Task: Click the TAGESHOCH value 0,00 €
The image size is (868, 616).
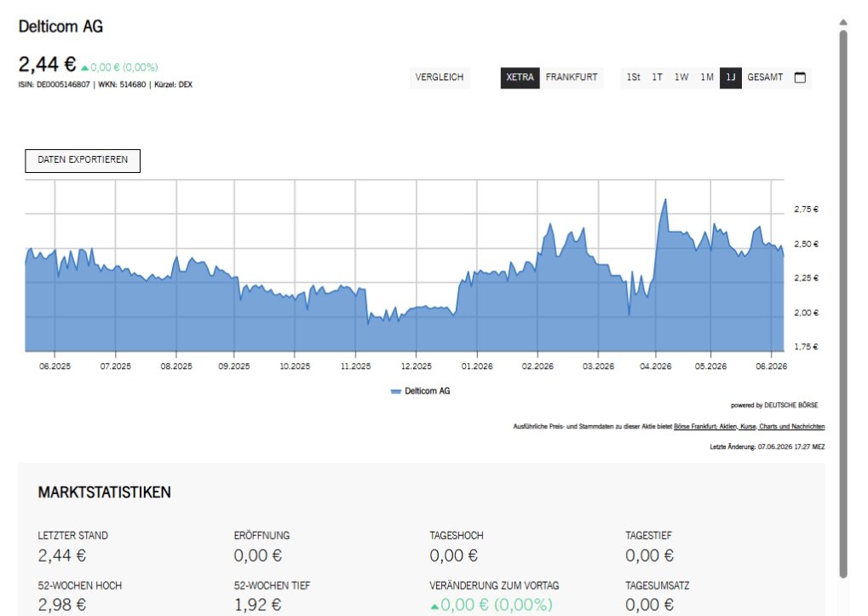Action: [x=454, y=556]
